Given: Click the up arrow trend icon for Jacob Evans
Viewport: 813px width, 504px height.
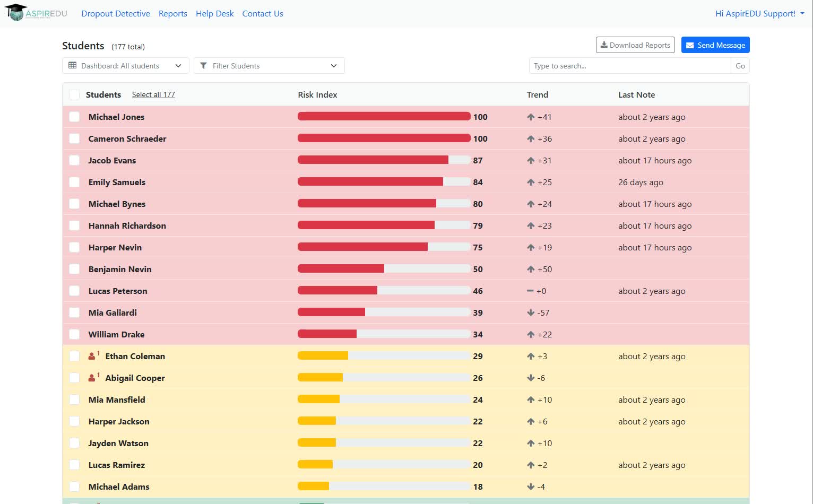Looking at the screenshot, I should 531,160.
